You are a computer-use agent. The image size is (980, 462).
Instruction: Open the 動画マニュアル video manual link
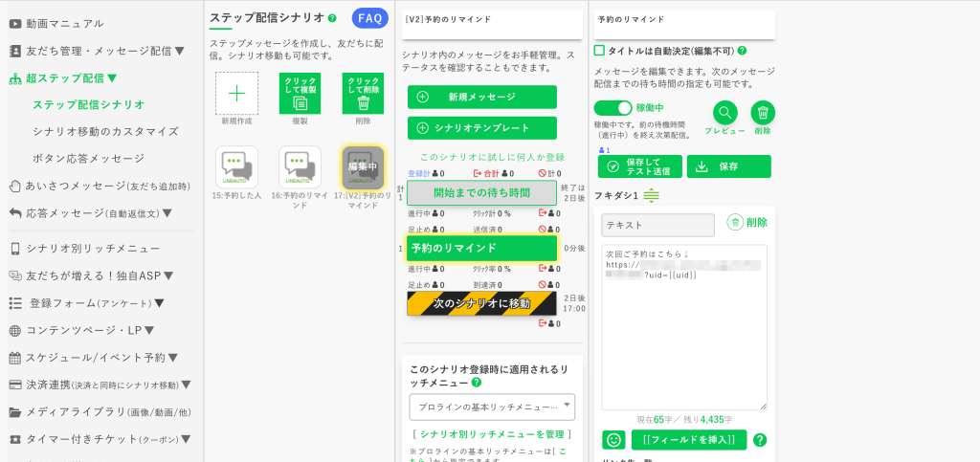click(56, 24)
